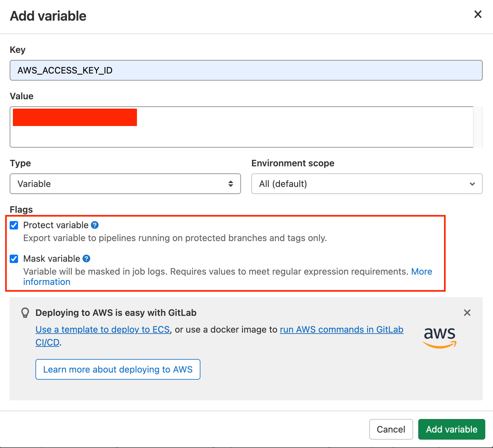Click the Protect variable label text
This screenshot has height=448, width=493.
tap(56, 225)
